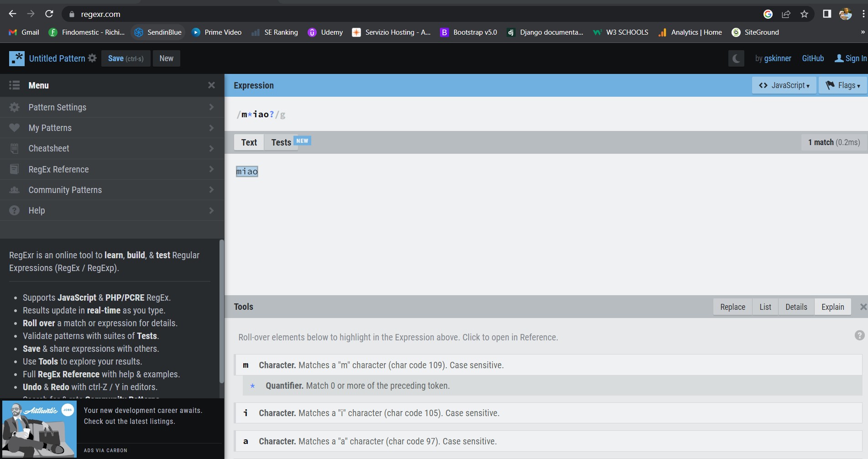The height and width of the screenshot is (459, 868).
Task: Open the Flags dropdown
Action: pos(842,85)
